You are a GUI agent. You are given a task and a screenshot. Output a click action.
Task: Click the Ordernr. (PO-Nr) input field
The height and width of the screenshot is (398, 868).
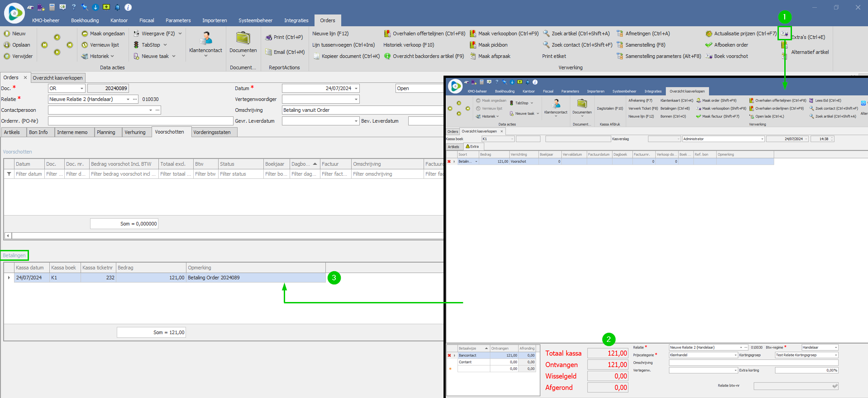pos(140,121)
